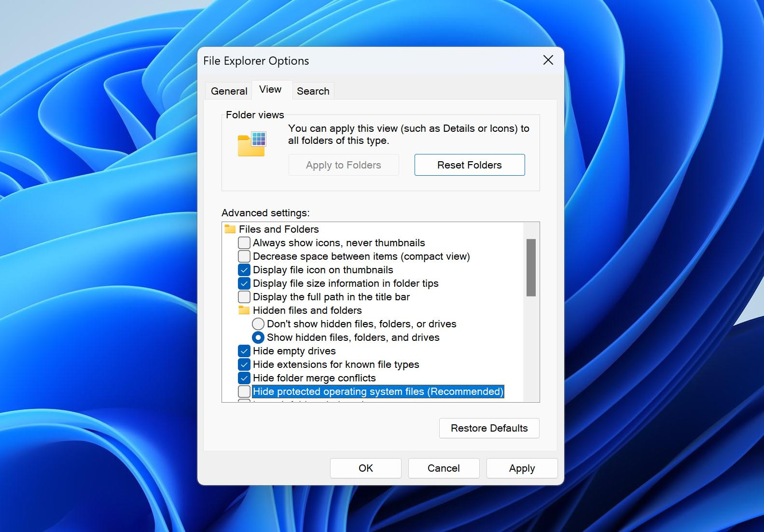Click the Files and Folders folder icon
The image size is (764, 532).
pyautogui.click(x=230, y=229)
